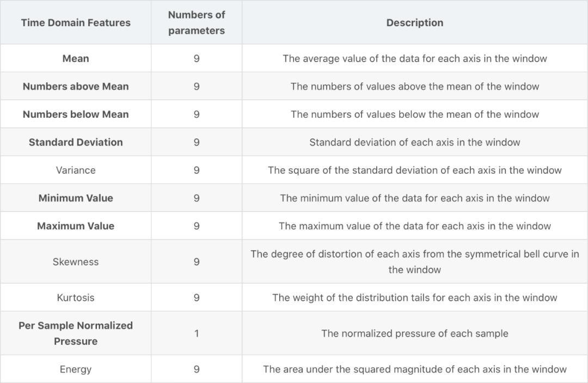Click the Skewness feature name
588x383 pixels.
tap(76, 262)
